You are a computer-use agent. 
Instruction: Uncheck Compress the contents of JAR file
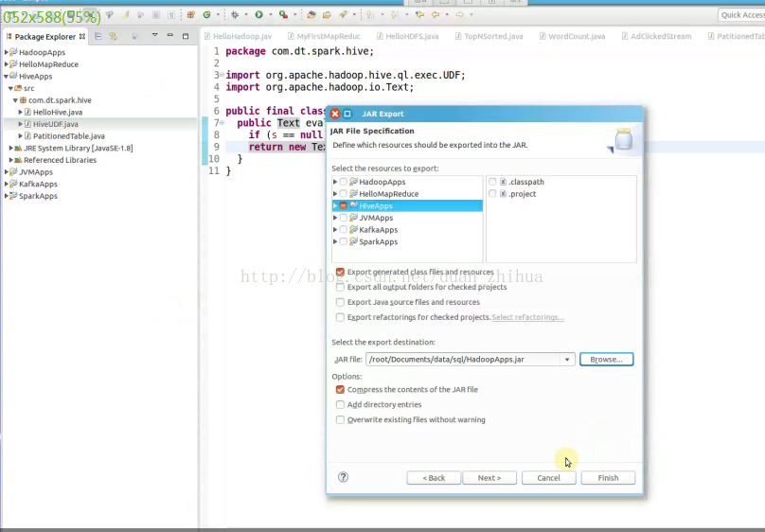pyautogui.click(x=340, y=389)
